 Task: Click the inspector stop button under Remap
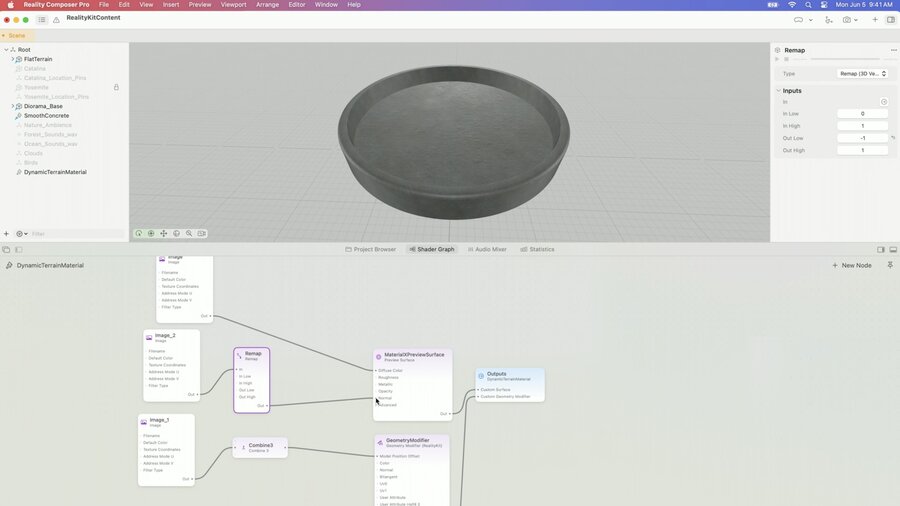pos(786,59)
